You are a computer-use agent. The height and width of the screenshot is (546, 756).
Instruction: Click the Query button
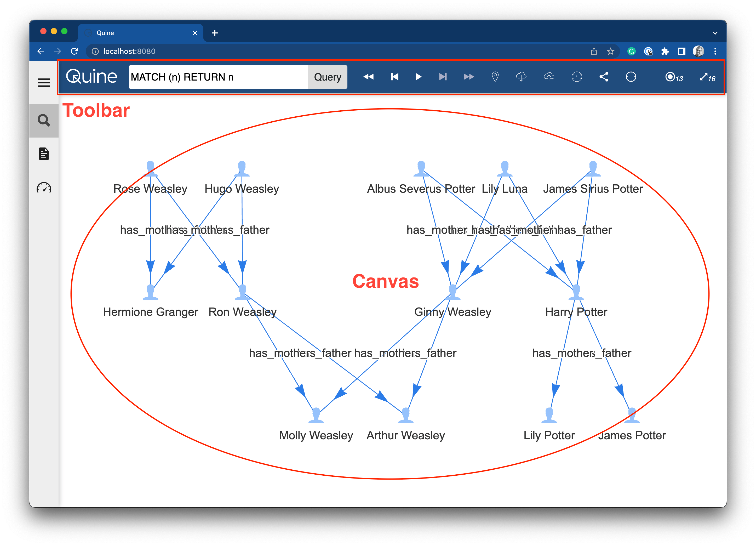(x=327, y=77)
